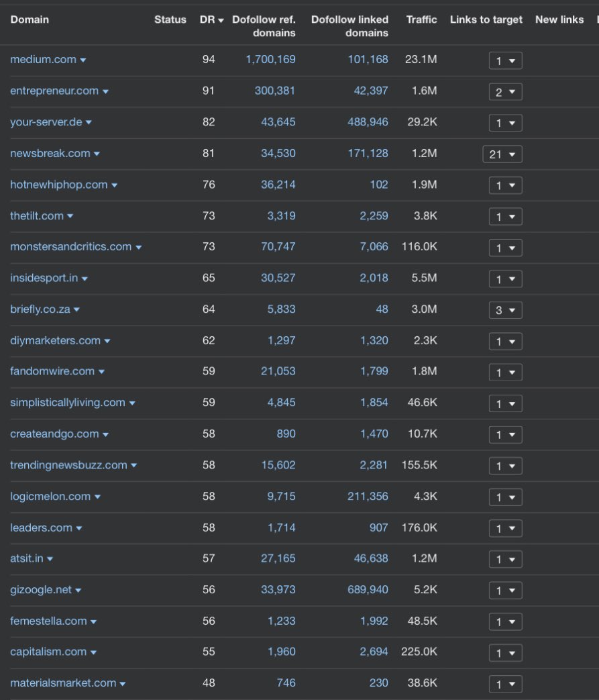Sort by Domain column header

(x=30, y=19)
